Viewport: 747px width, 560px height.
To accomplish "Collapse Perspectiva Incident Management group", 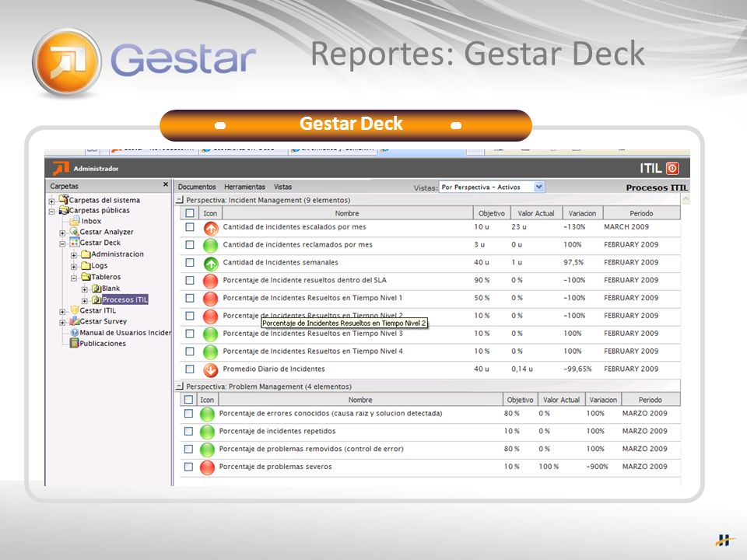I will click(x=180, y=200).
